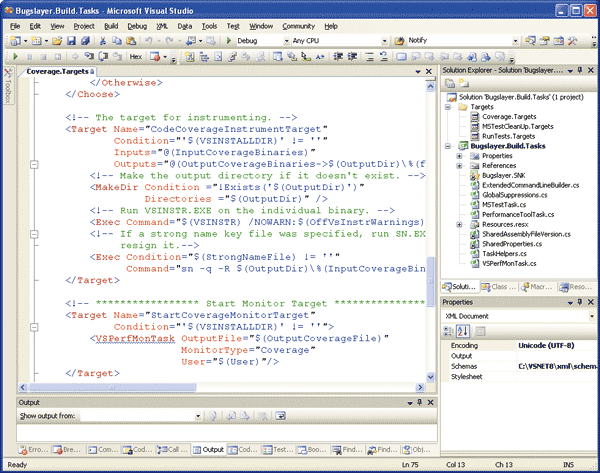Select RunTests.Targets file

click(x=508, y=136)
